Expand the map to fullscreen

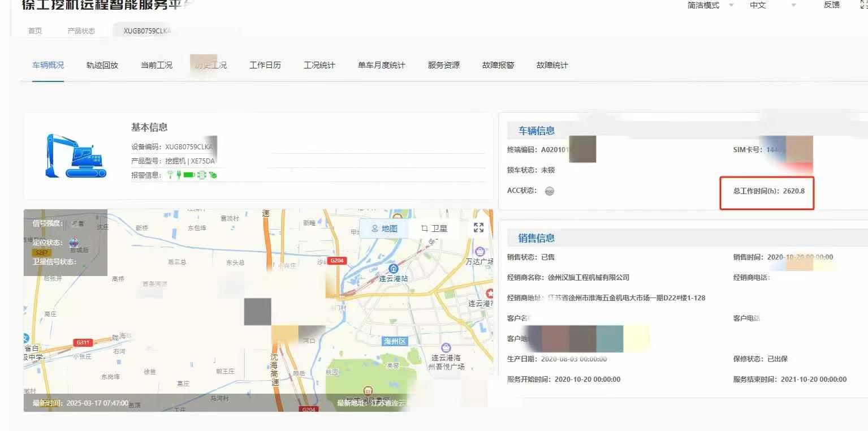click(x=479, y=227)
